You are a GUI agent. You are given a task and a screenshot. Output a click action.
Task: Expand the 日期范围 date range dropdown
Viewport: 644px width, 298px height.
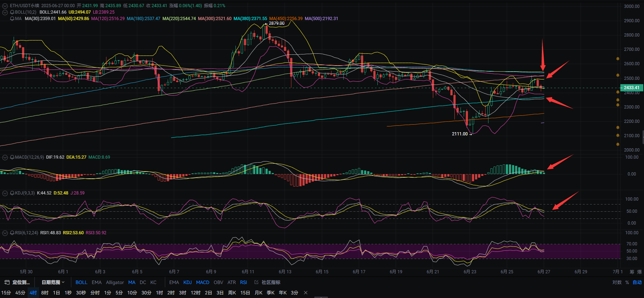tap(53, 282)
